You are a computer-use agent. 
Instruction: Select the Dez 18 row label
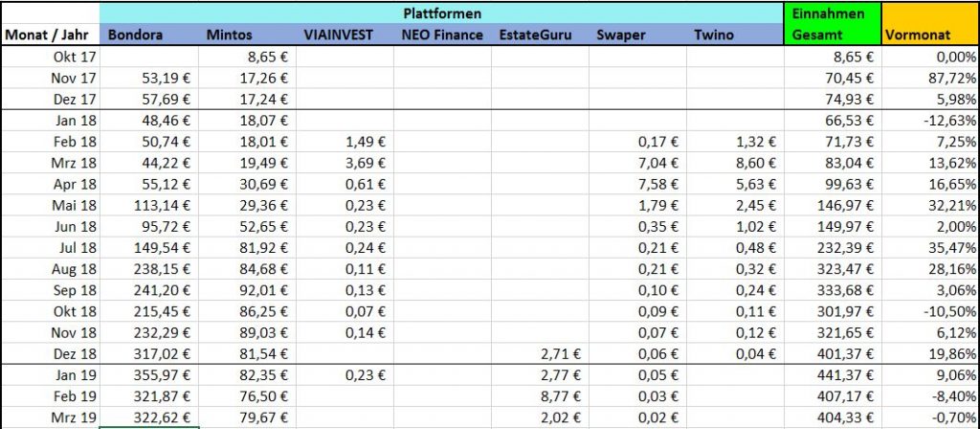coord(50,354)
